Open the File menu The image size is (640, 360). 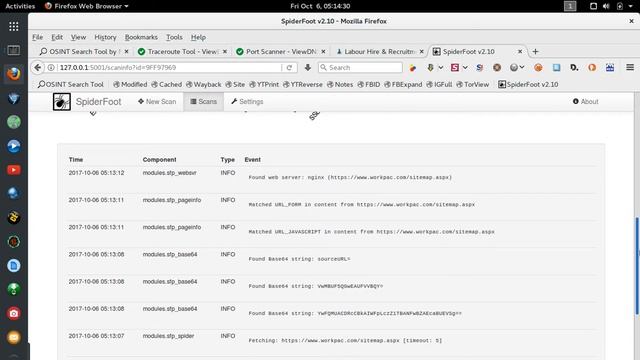tap(38, 37)
